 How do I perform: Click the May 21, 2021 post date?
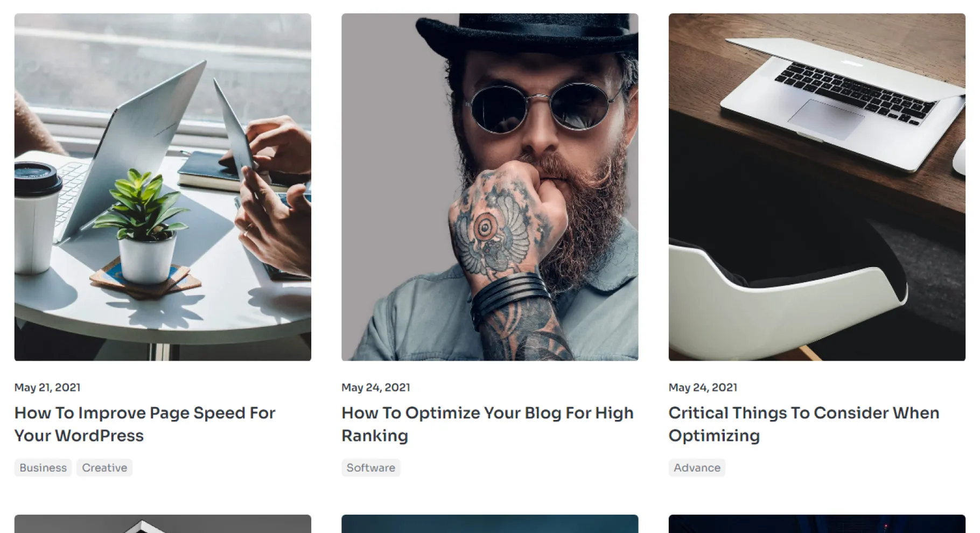[47, 388]
